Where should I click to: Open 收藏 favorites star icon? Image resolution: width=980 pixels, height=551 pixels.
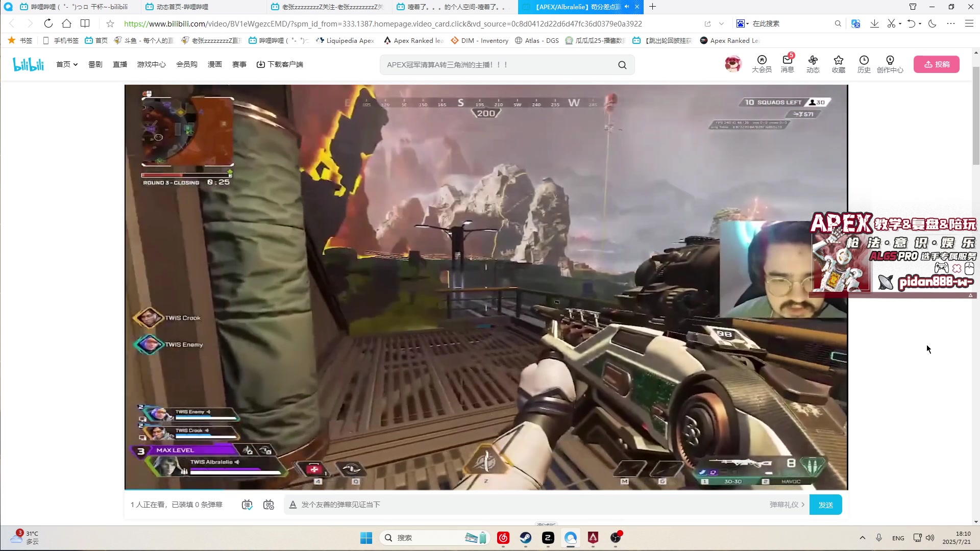pyautogui.click(x=838, y=64)
